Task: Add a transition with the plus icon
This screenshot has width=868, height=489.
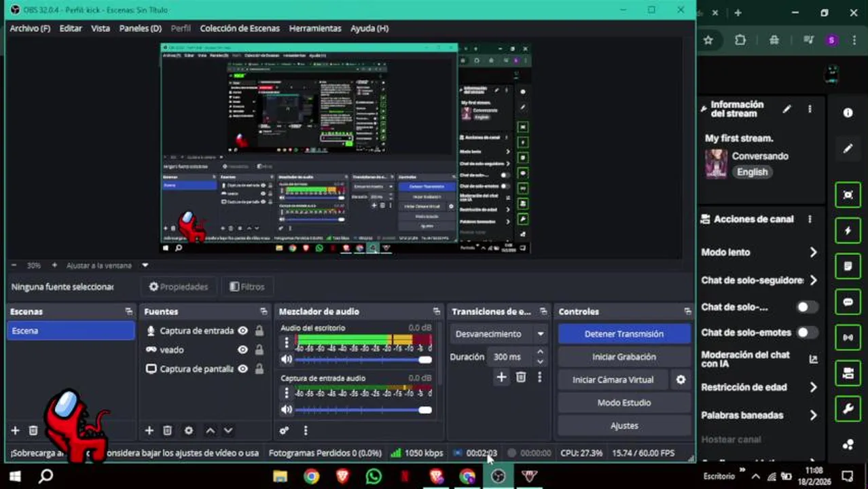Action: [x=501, y=377]
